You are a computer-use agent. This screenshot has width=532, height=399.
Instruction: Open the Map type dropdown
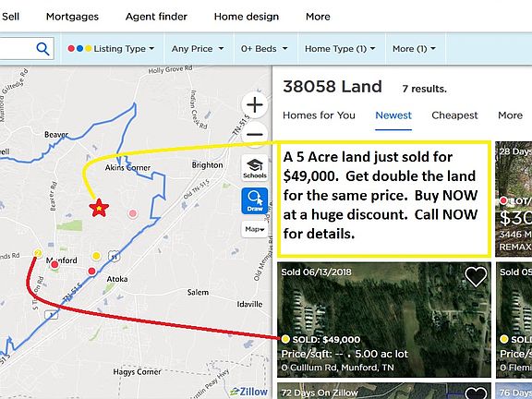(x=255, y=229)
